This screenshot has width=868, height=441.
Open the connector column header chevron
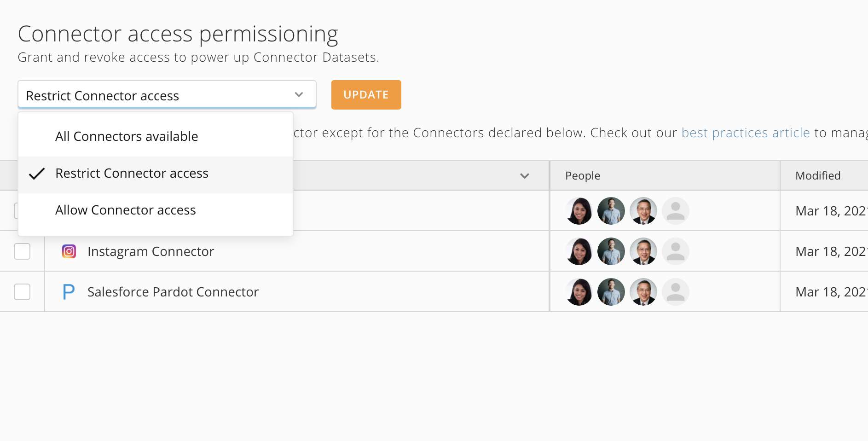point(524,176)
